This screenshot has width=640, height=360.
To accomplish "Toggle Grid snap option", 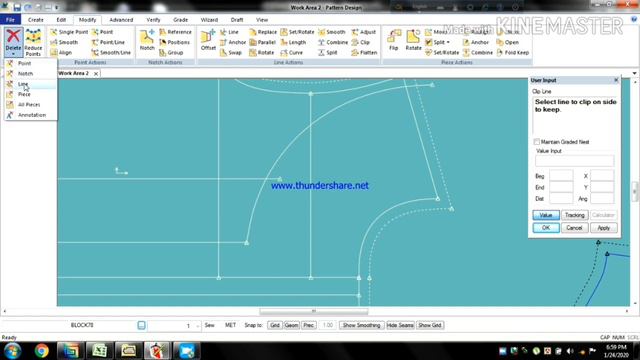I will click(275, 325).
